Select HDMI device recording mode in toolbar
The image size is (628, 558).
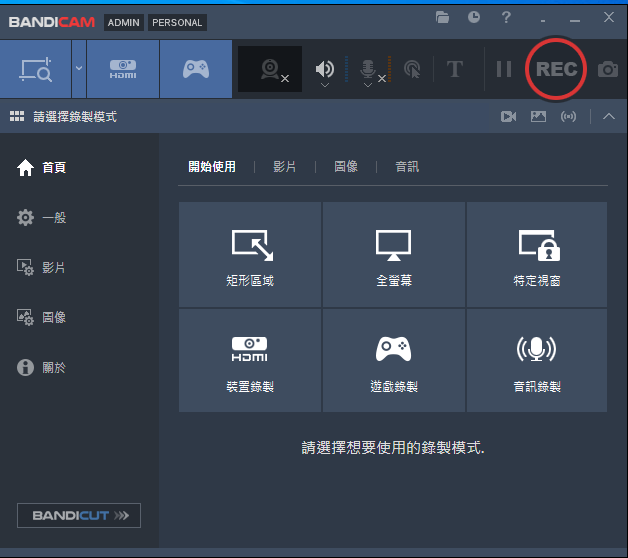122,69
